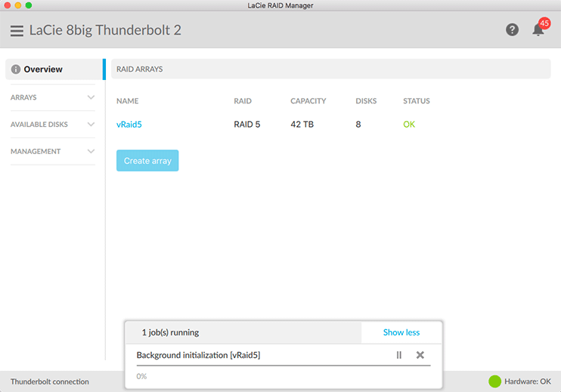This screenshot has height=392, width=561.
Task: Click the 1 job(s) running label
Action: 170,332
